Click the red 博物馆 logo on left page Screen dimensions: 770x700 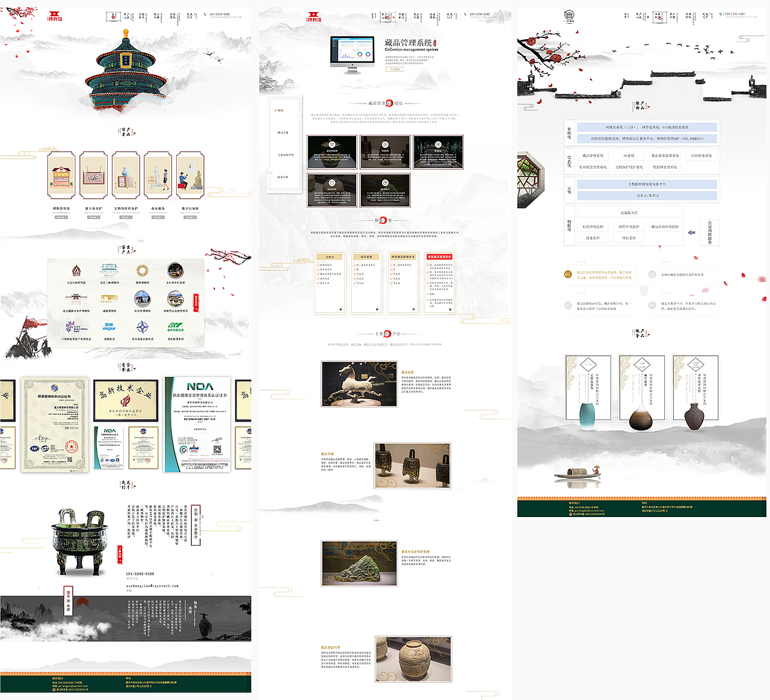(55, 17)
